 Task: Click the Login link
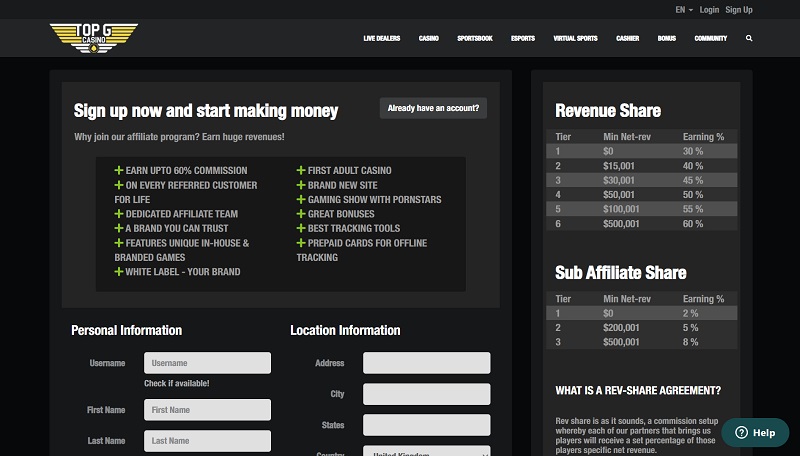tap(709, 10)
